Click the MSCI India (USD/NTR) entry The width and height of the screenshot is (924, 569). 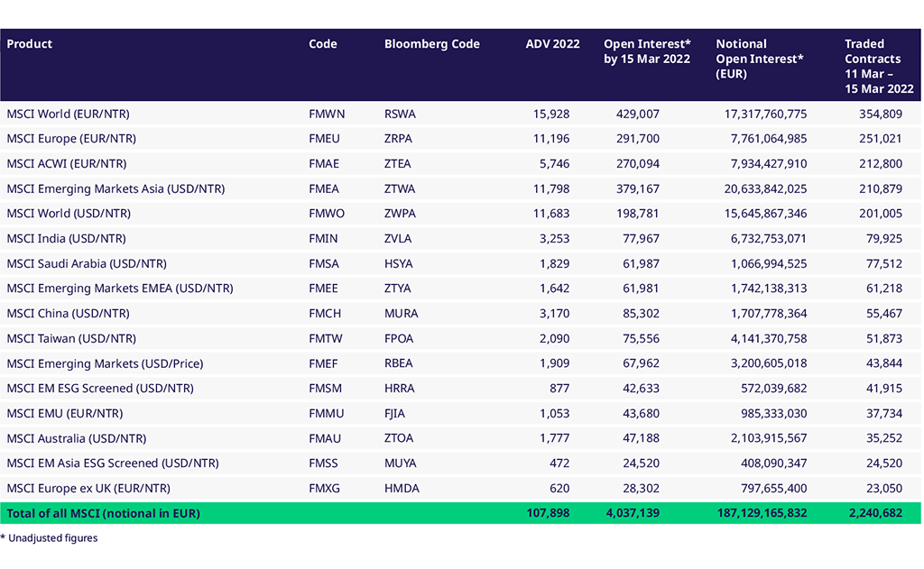point(66,239)
